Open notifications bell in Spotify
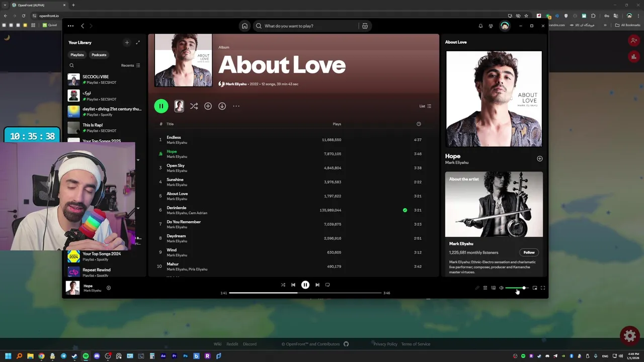The image size is (644, 362). [x=480, y=26]
